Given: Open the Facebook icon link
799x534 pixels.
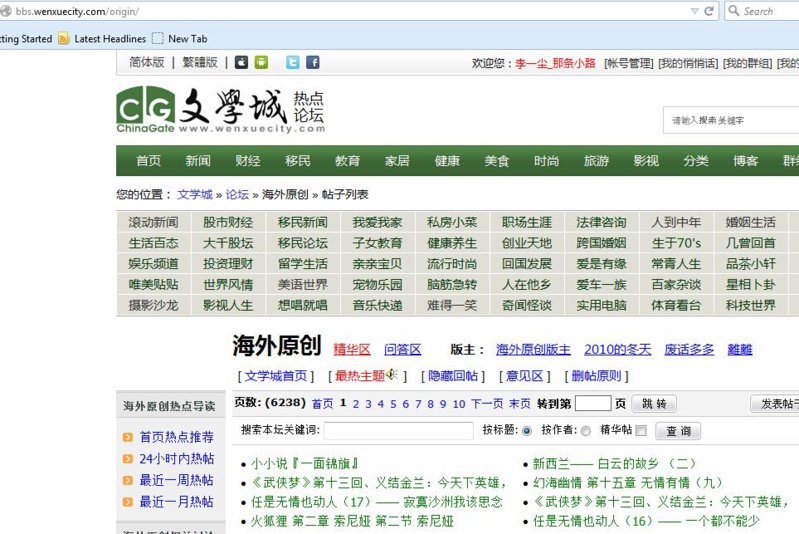Looking at the screenshot, I should click(x=312, y=63).
